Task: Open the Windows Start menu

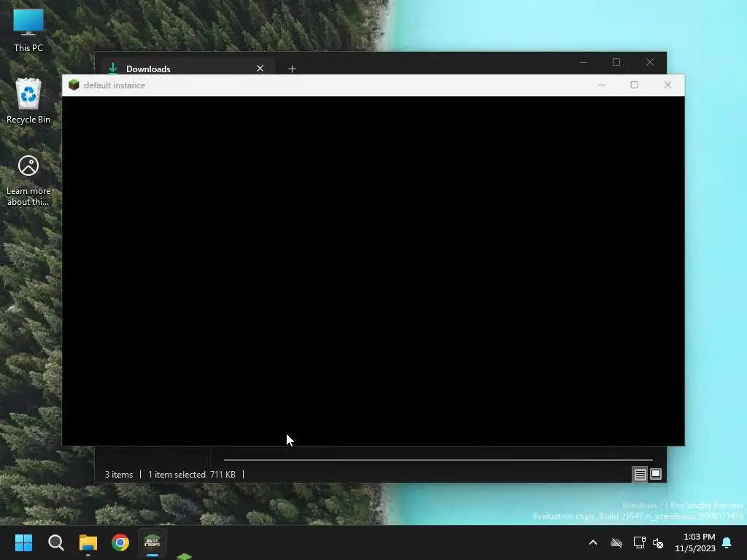Action: [23, 542]
